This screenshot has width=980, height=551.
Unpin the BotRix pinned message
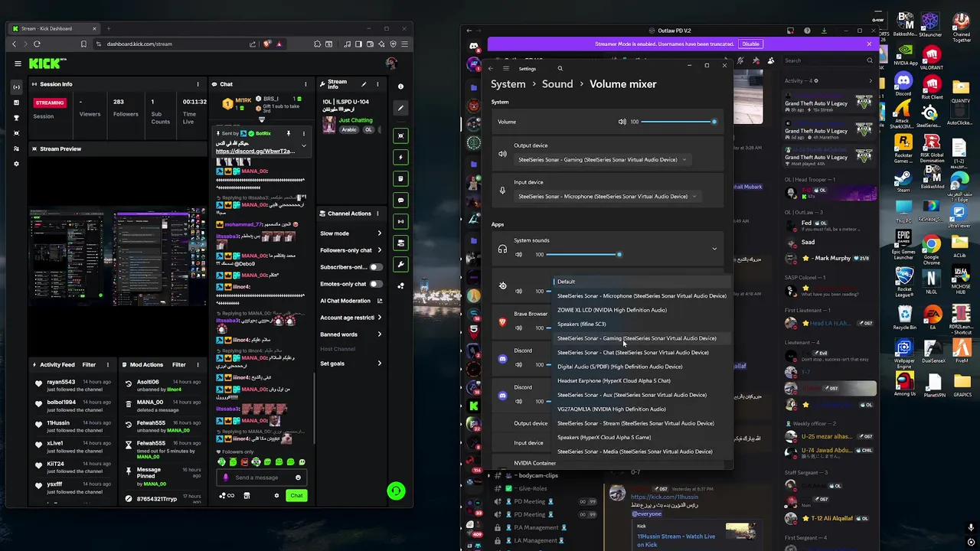point(288,133)
